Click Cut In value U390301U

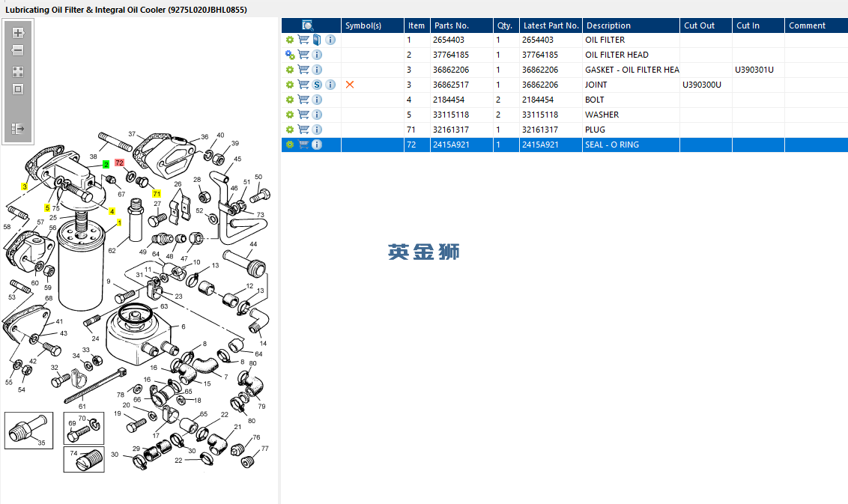754,70
